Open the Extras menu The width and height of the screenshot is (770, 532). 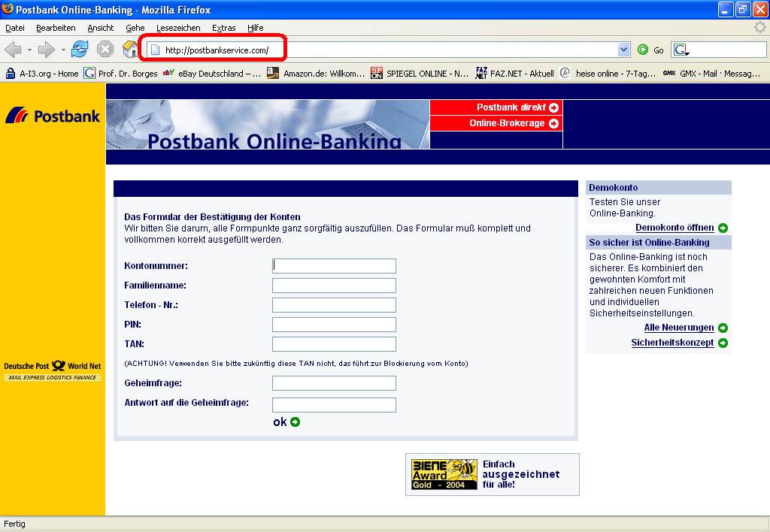tap(224, 28)
